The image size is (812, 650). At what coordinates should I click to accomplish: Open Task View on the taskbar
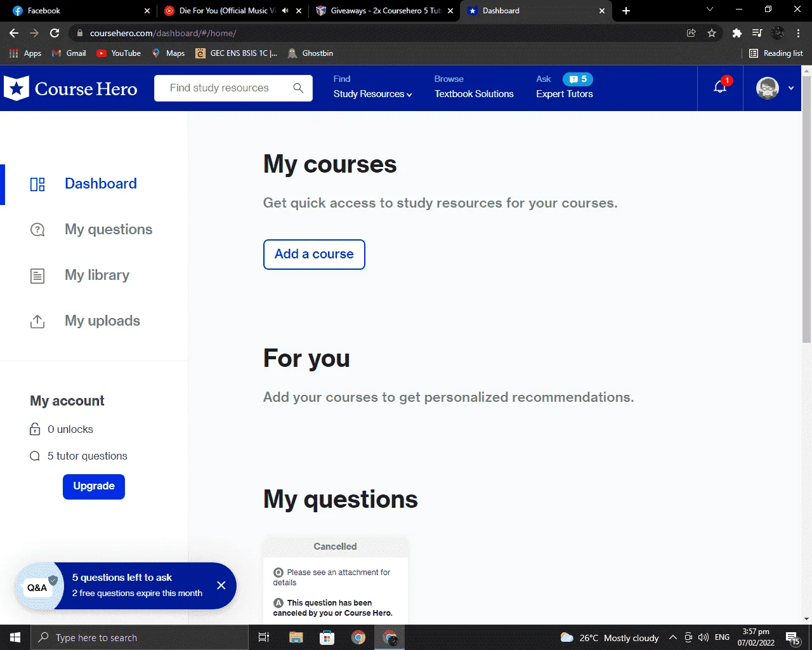pyautogui.click(x=264, y=637)
